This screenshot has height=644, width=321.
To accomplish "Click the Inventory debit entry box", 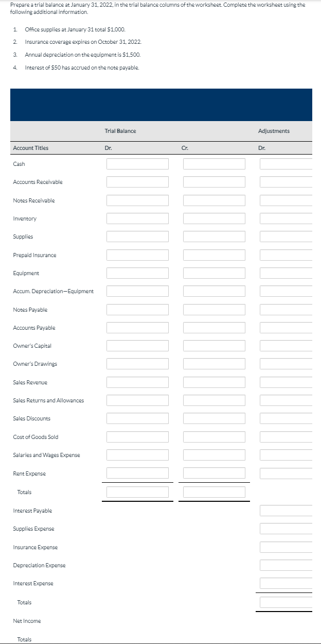I will pyautogui.click(x=137, y=218).
